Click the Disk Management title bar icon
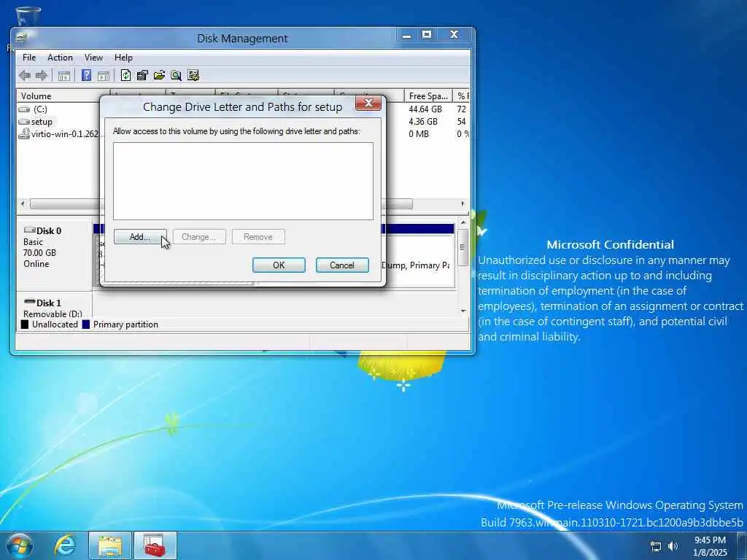The image size is (747, 560). pos(21,38)
